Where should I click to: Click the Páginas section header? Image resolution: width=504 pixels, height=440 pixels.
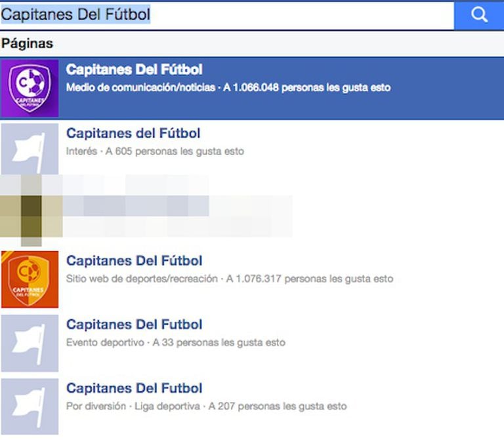27,44
